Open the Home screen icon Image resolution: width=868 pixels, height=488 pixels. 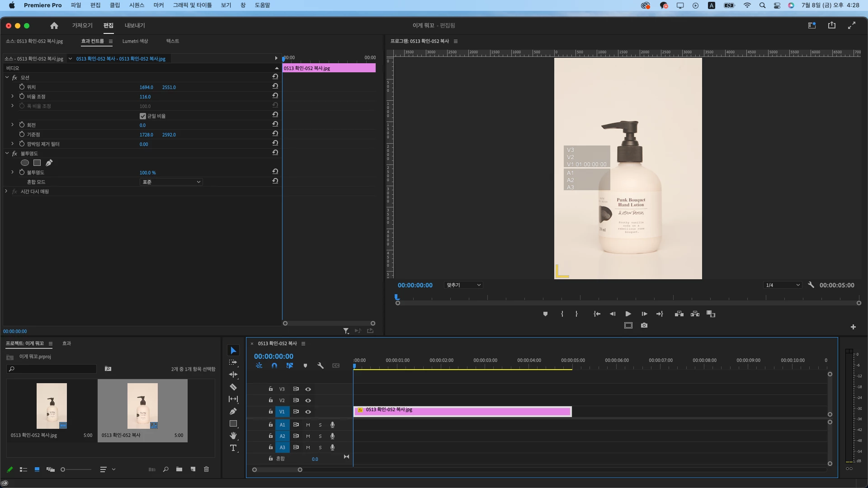(x=54, y=26)
